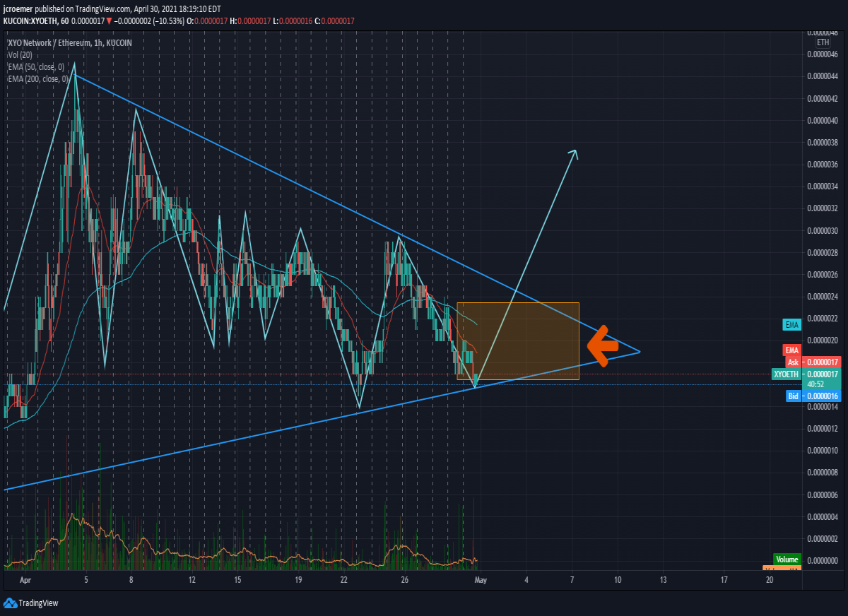Click price axis value '0.0000008'
This screenshot has width=848, height=616.
pyautogui.click(x=823, y=472)
